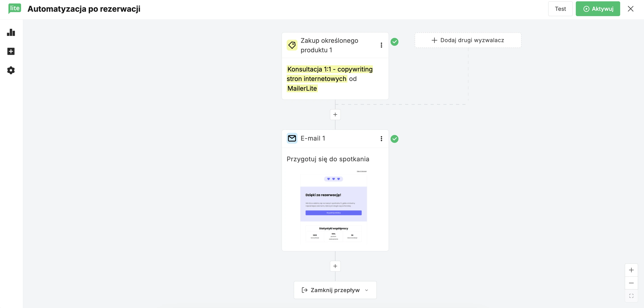The width and height of the screenshot is (644, 308).
Task: Click Dodaj drugi wyzwalacz placeholder
Action: [x=468, y=40]
